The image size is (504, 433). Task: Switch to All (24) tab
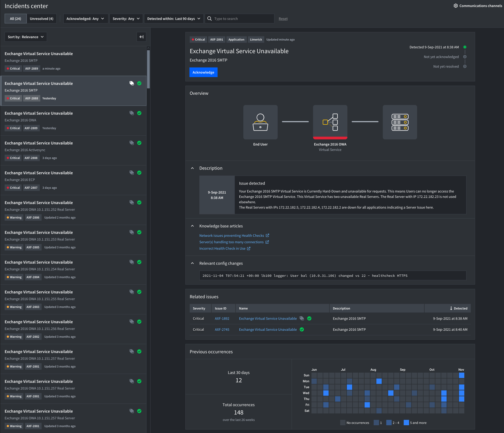click(15, 19)
